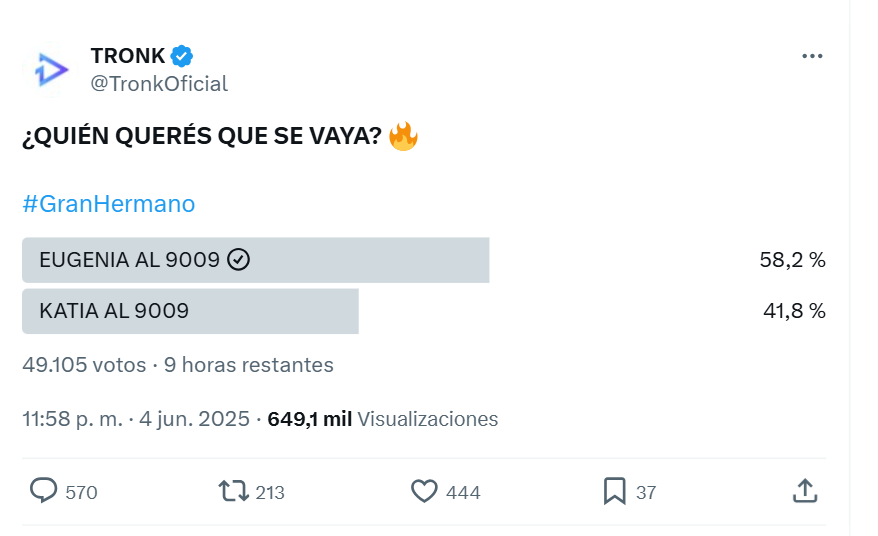
Task: Select the EUGENIA AL 9009 poll option
Action: [x=424, y=260]
